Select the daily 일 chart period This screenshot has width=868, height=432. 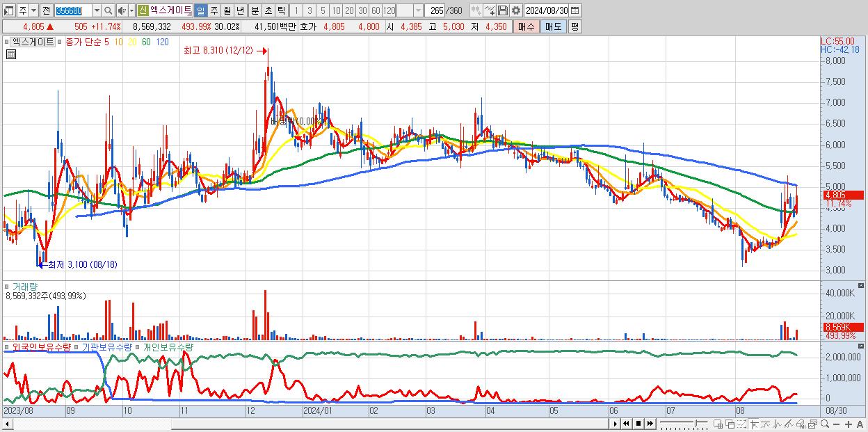coord(200,10)
